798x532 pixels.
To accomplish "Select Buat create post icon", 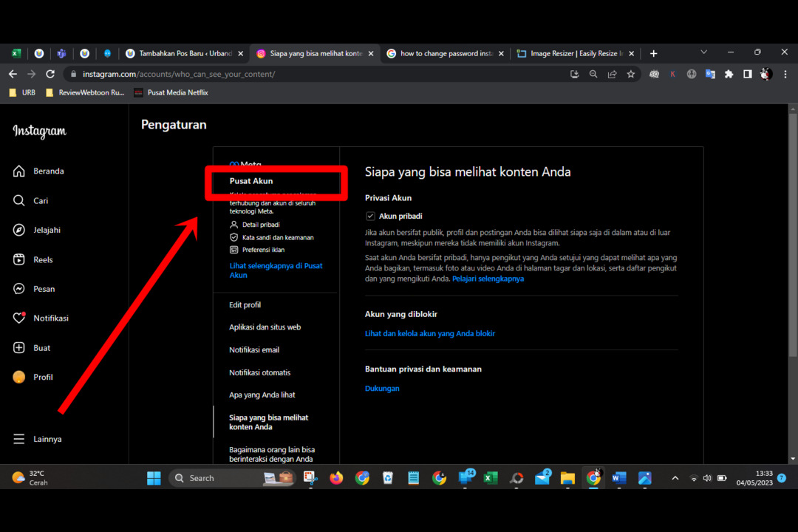I will 18,348.
